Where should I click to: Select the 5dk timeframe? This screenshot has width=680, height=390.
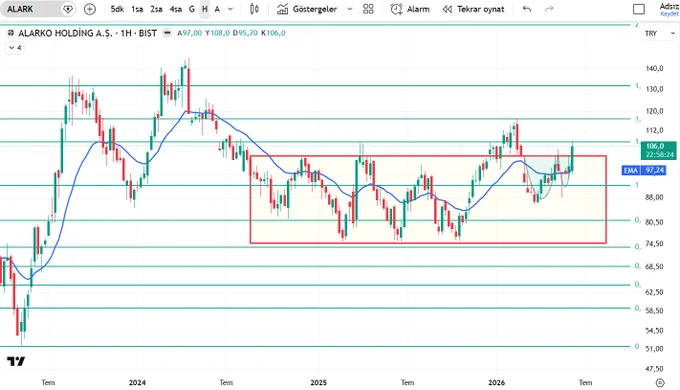[117, 9]
